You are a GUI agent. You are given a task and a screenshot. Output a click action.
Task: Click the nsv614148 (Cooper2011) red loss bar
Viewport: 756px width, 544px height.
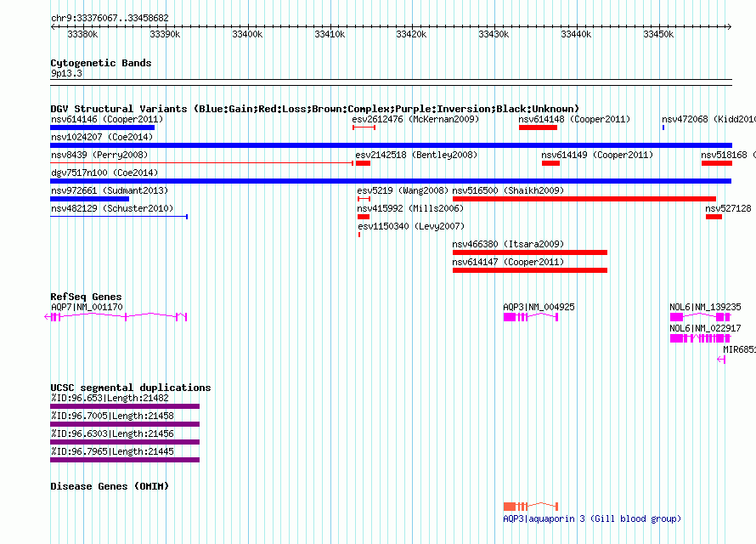pyautogui.click(x=538, y=127)
